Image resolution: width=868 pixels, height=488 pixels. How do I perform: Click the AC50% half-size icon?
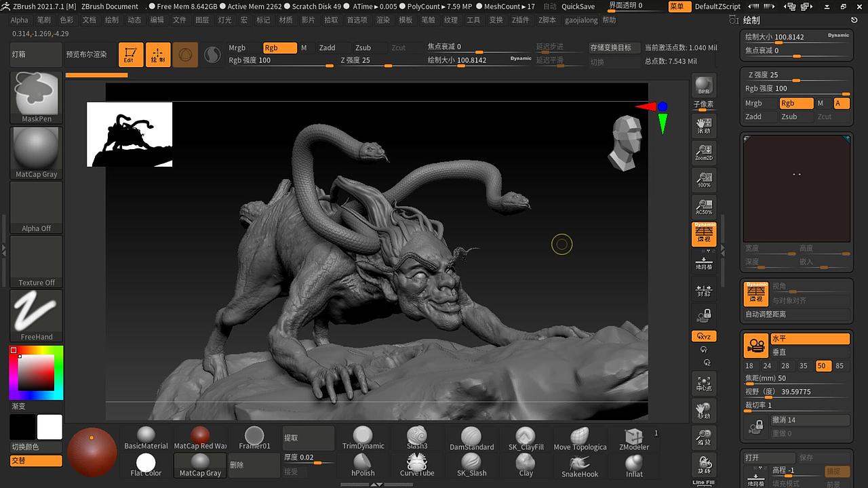(704, 207)
